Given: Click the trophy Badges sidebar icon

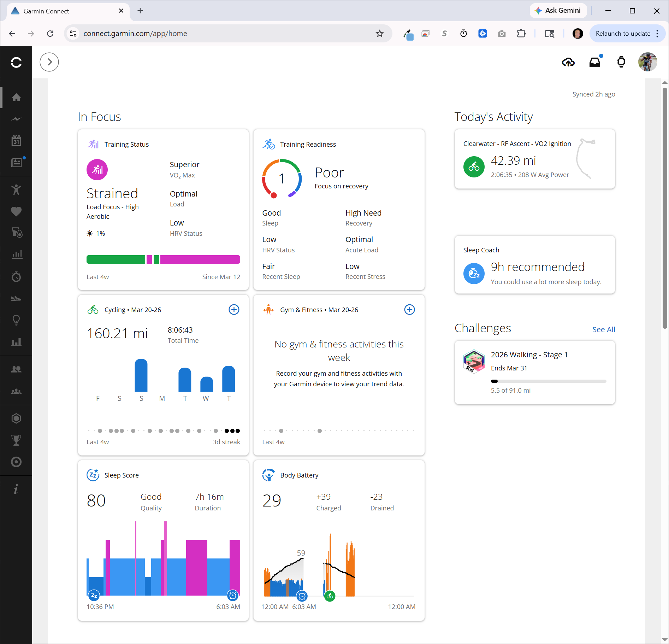Looking at the screenshot, I should point(16,440).
